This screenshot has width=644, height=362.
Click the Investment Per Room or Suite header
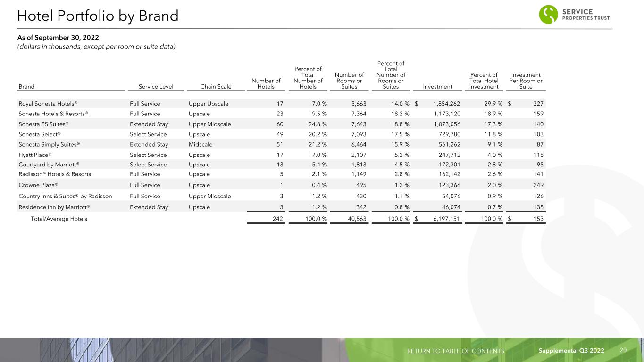click(x=526, y=81)
